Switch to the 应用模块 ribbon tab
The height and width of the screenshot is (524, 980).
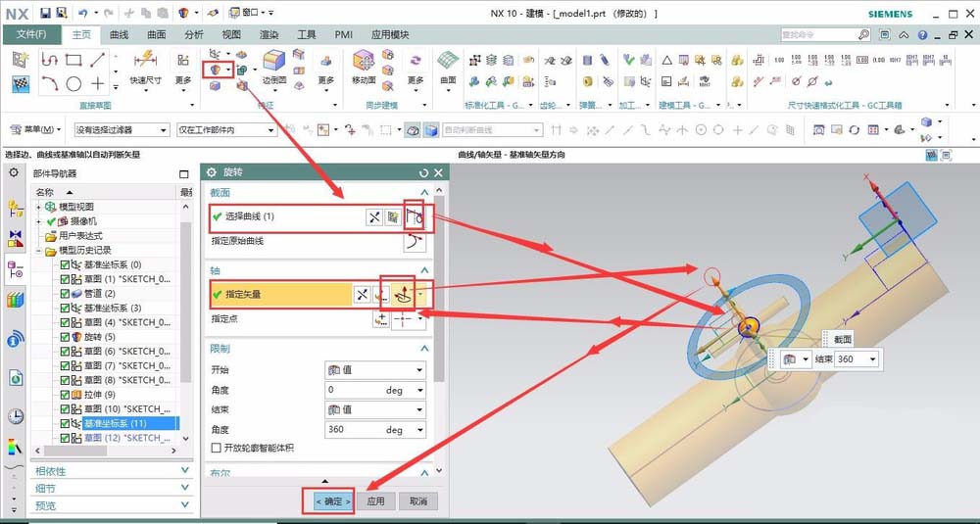[x=390, y=35]
